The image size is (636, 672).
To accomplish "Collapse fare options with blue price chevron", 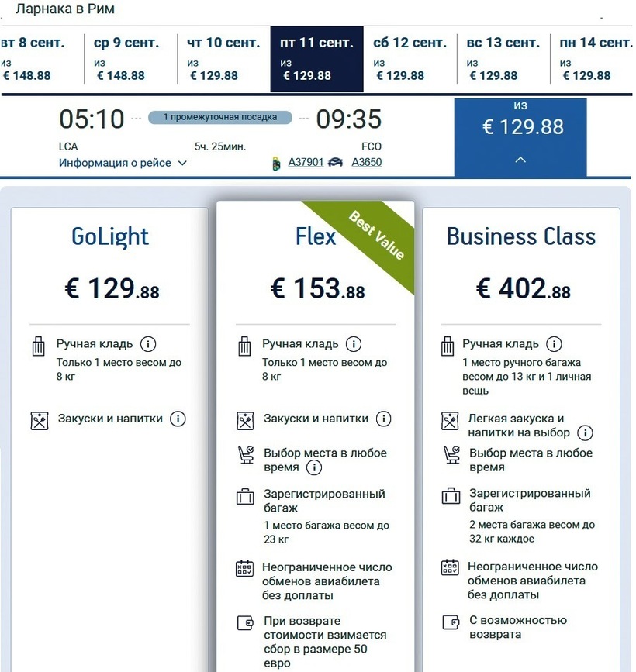I will coord(520,160).
